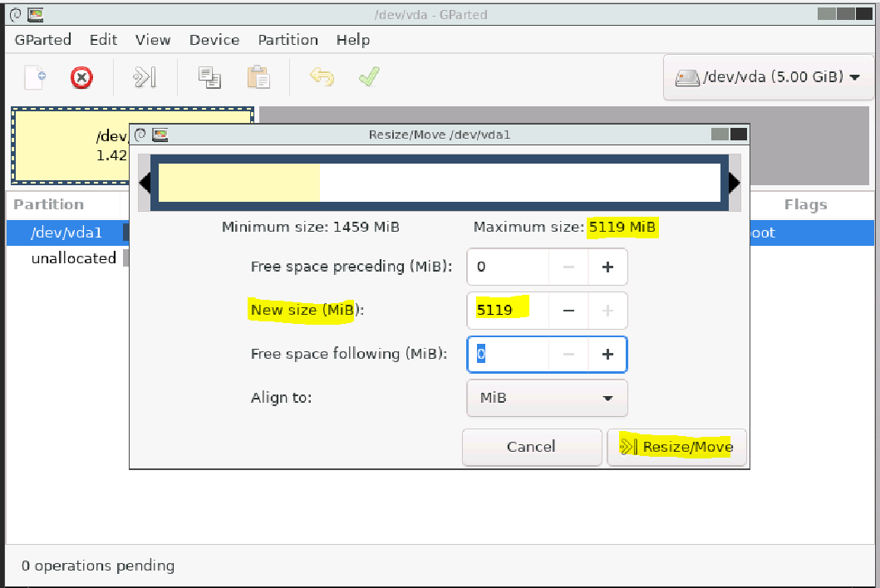This screenshot has width=880, height=588.
Task: Open the Device menu
Action: (x=214, y=40)
